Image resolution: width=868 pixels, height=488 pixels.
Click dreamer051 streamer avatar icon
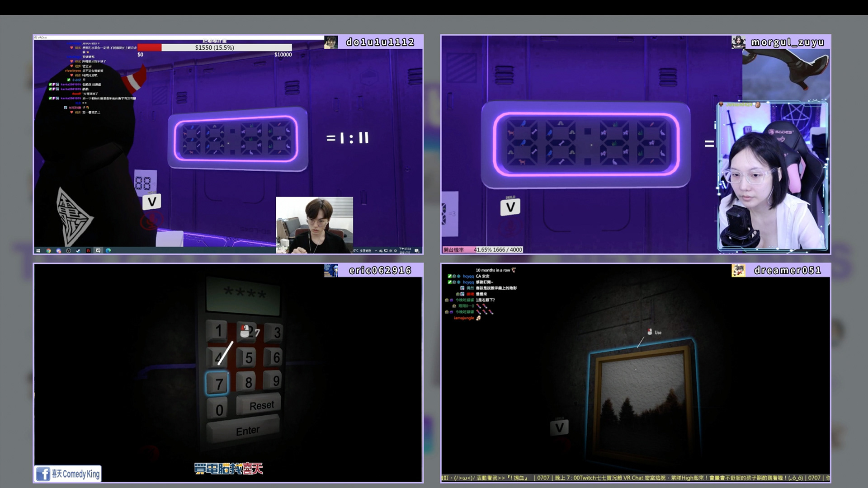point(738,270)
